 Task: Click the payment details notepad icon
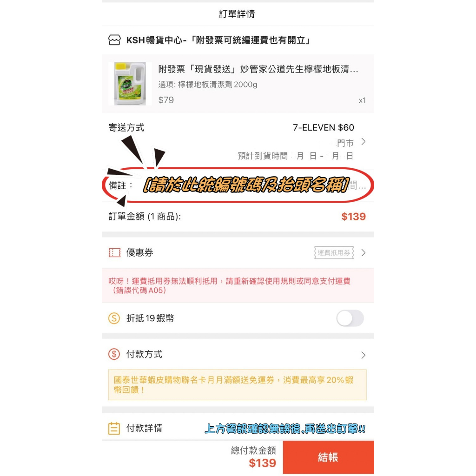pos(114,428)
